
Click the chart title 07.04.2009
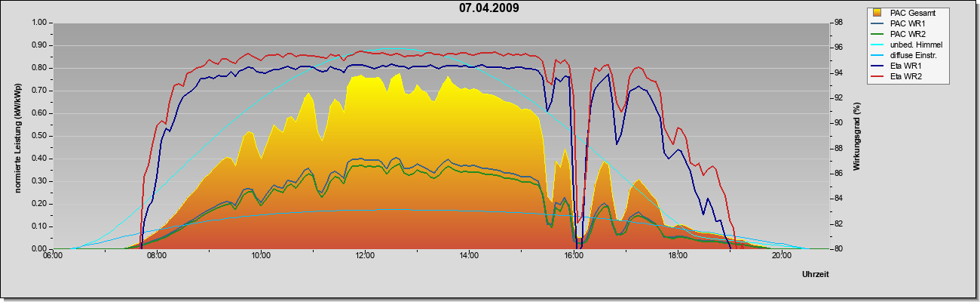[x=489, y=8]
